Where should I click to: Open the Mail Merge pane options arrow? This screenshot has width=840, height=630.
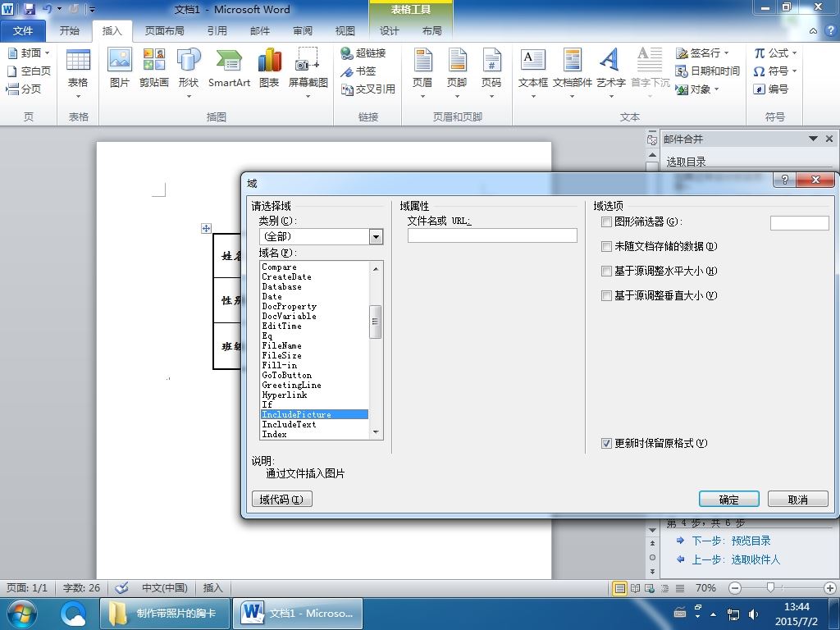813,139
